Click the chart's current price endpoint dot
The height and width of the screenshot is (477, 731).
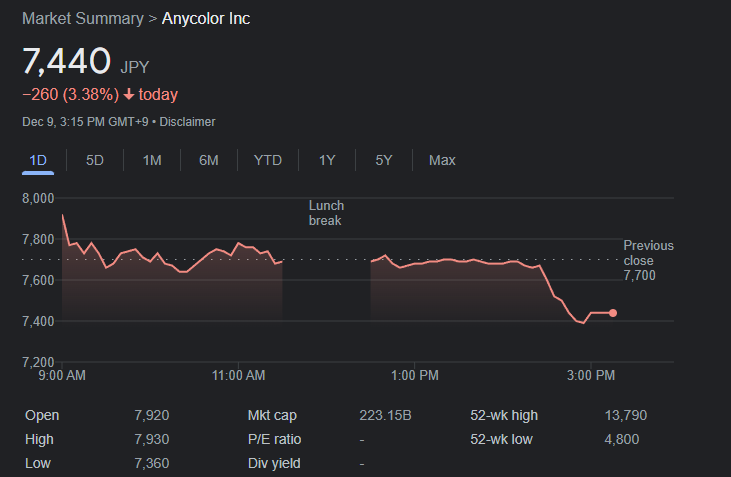[613, 313]
